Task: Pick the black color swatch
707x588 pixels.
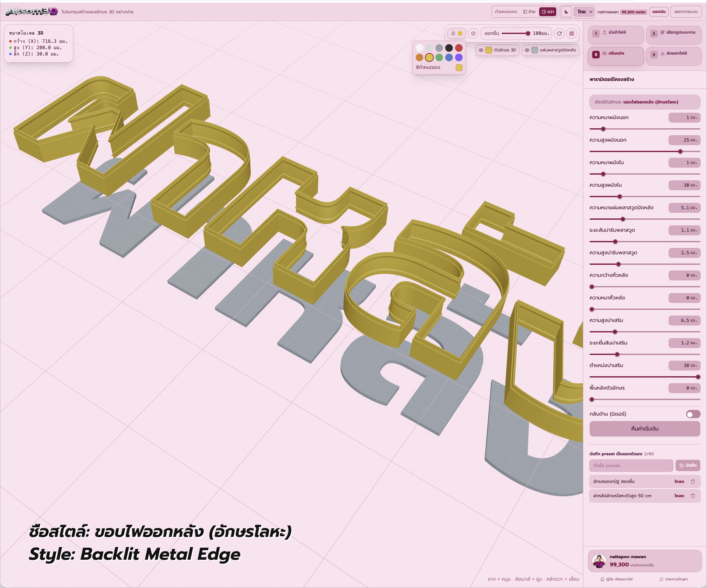Action: coord(449,48)
